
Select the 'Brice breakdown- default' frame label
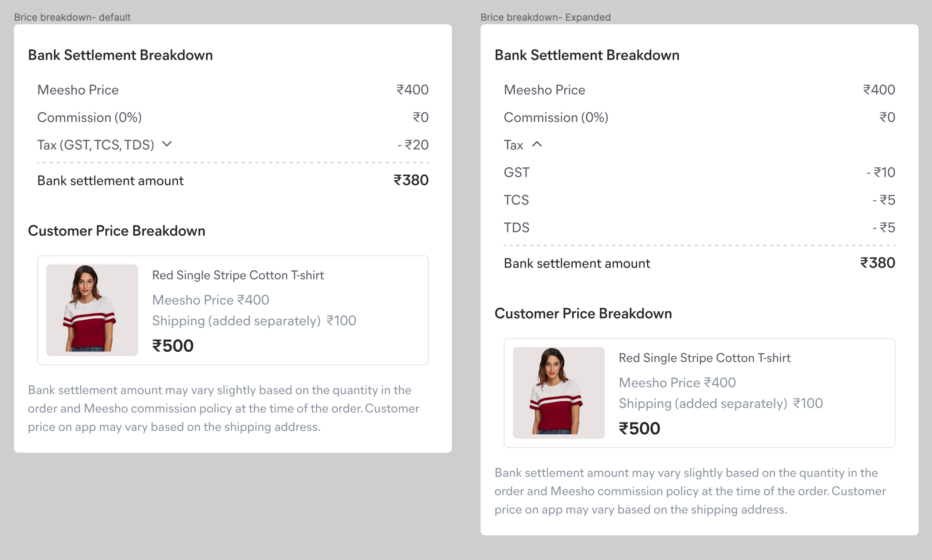(72, 17)
